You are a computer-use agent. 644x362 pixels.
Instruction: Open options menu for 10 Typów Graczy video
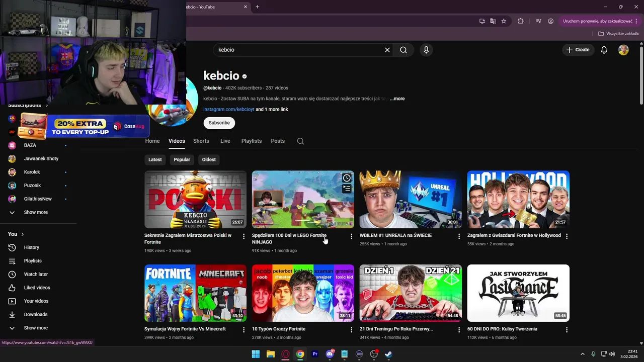352,330
